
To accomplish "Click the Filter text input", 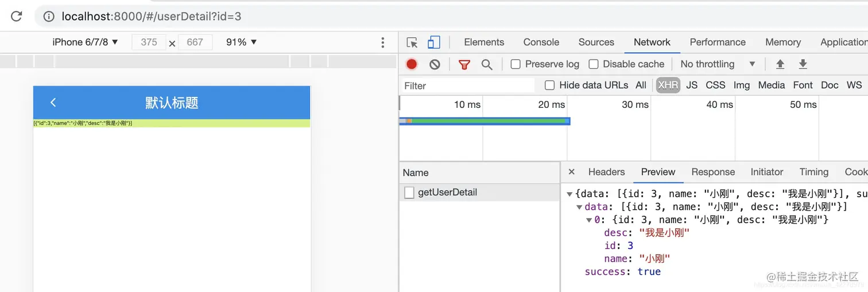I will pyautogui.click(x=468, y=85).
